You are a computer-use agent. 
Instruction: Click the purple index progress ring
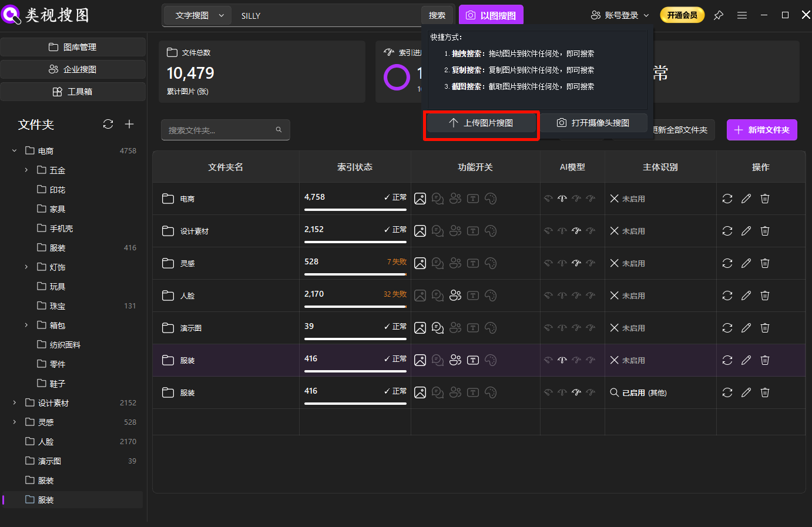(x=397, y=76)
